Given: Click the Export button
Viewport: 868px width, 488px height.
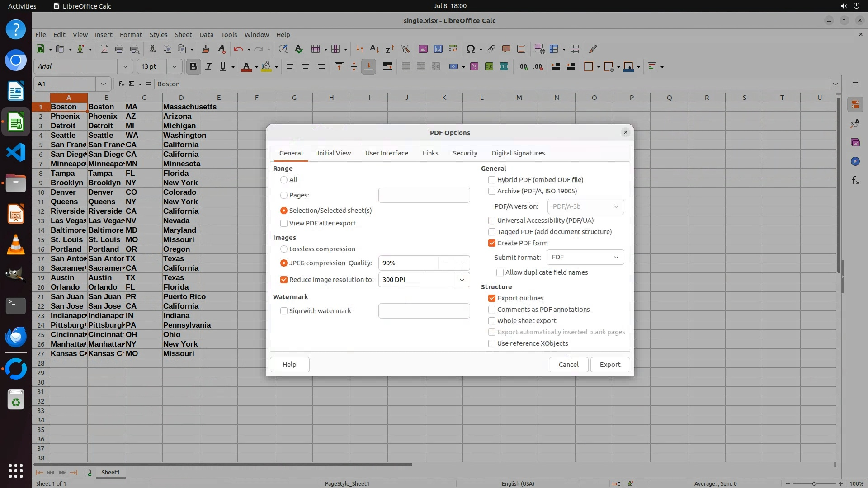Looking at the screenshot, I should click(610, 365).
